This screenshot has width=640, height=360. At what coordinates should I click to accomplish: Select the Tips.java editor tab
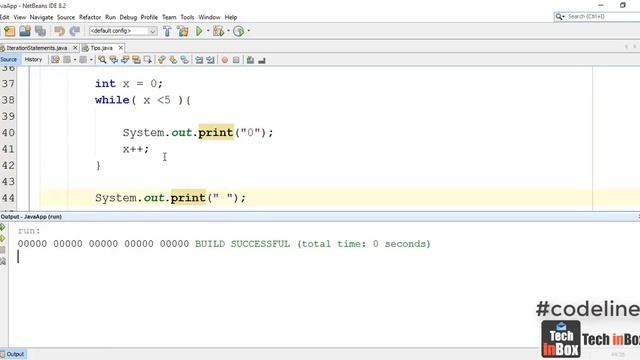(x=100, y=48)
